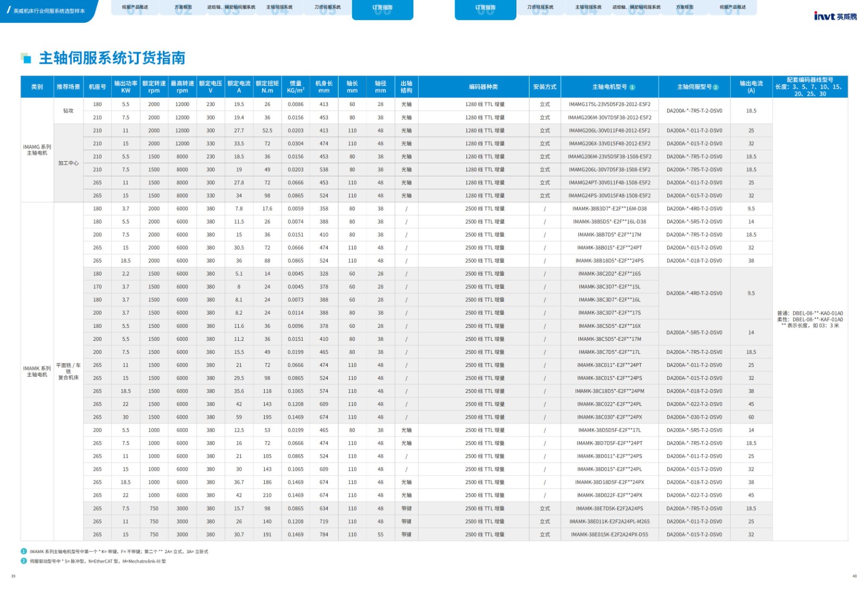
Task: Click footnote marker 1 in 主轴电机型号 header
Action: point(632,87)
